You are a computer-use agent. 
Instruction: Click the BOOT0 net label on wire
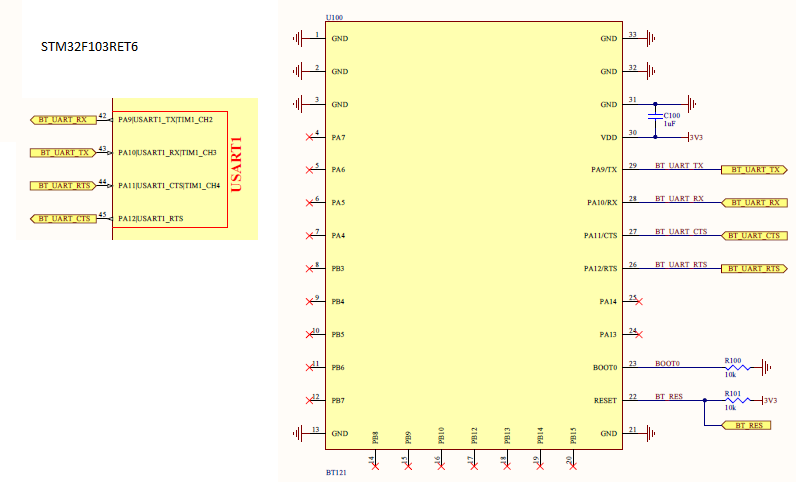point(667,364)
